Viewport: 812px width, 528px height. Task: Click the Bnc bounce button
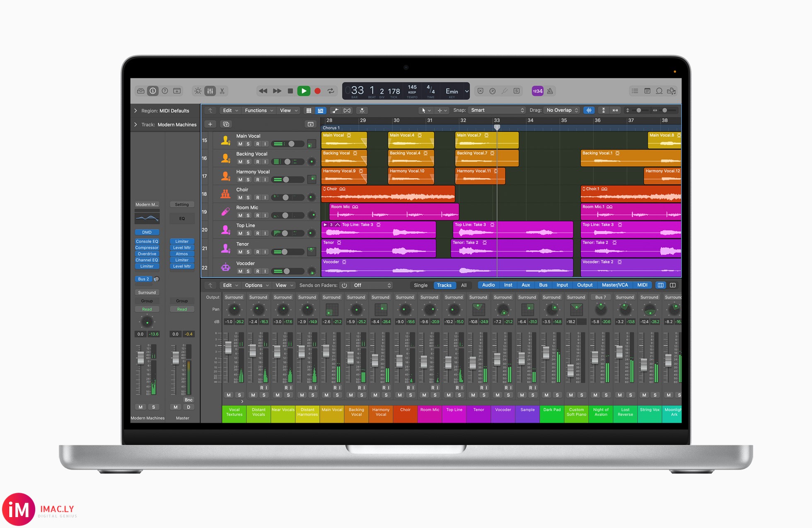click(188, 400)
